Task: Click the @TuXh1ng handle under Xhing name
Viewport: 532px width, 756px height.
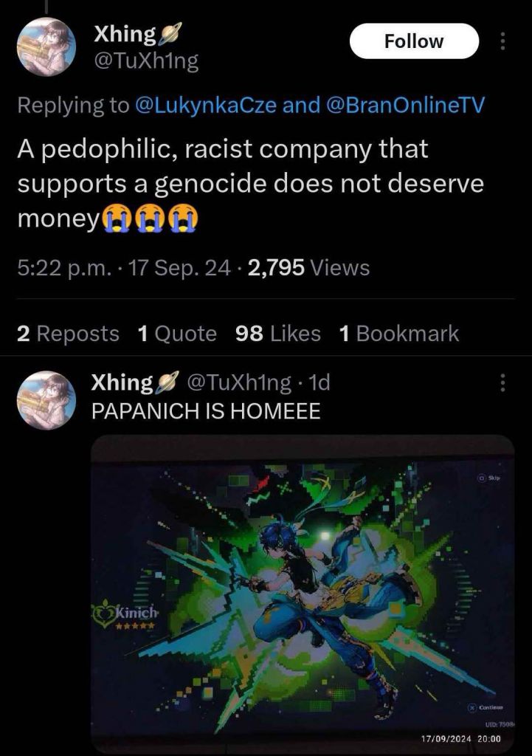Action: [x=146, y=61]
